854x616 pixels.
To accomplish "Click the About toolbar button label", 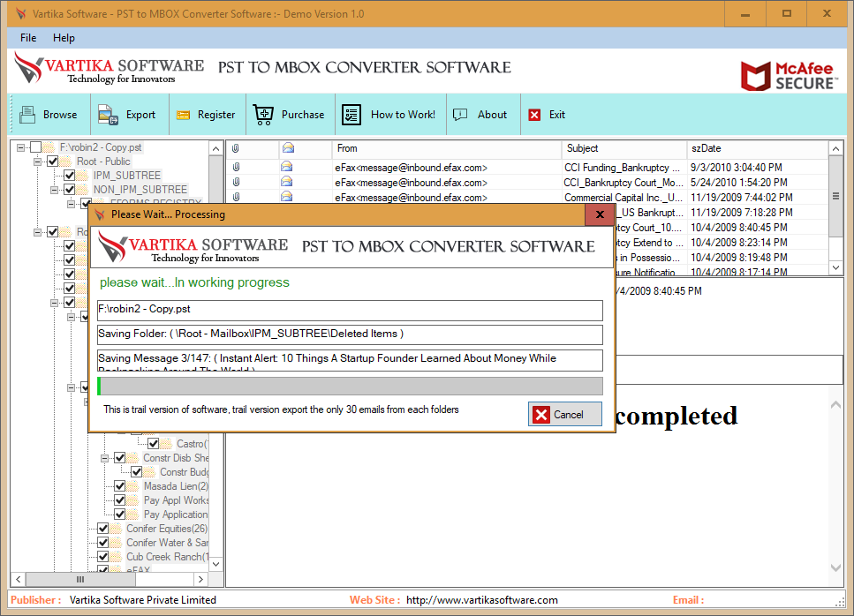I will click(x=493, y=115).
